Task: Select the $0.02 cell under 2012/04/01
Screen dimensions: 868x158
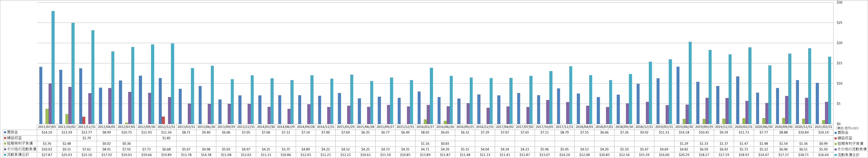Action: 107,144
